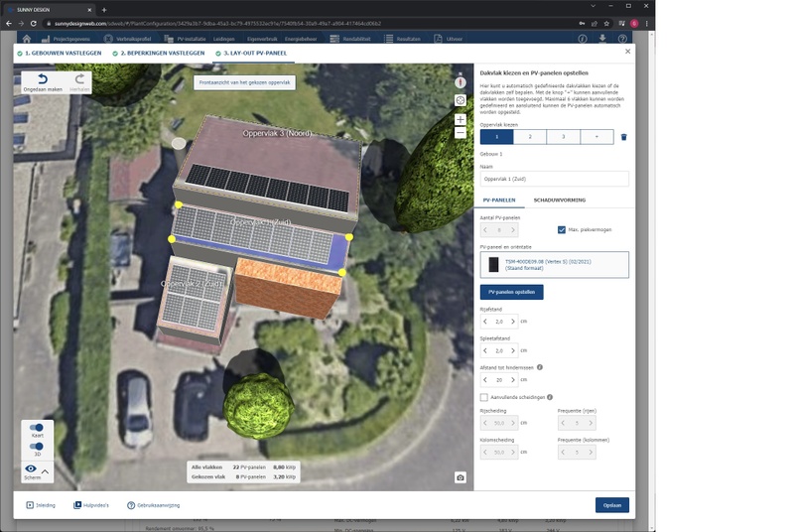Increase Spleetafstand with right arrow
Screen dimensions: 794x532
point(513,350)
